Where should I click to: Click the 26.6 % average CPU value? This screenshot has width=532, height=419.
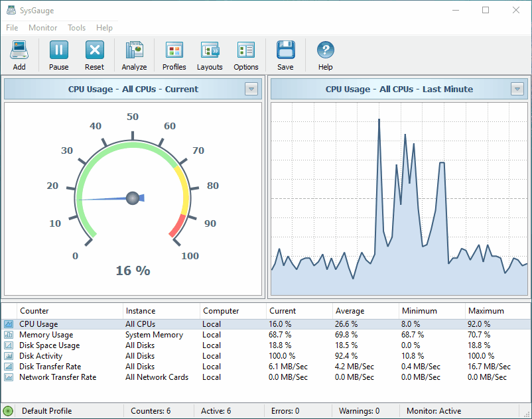coord(346,324)
